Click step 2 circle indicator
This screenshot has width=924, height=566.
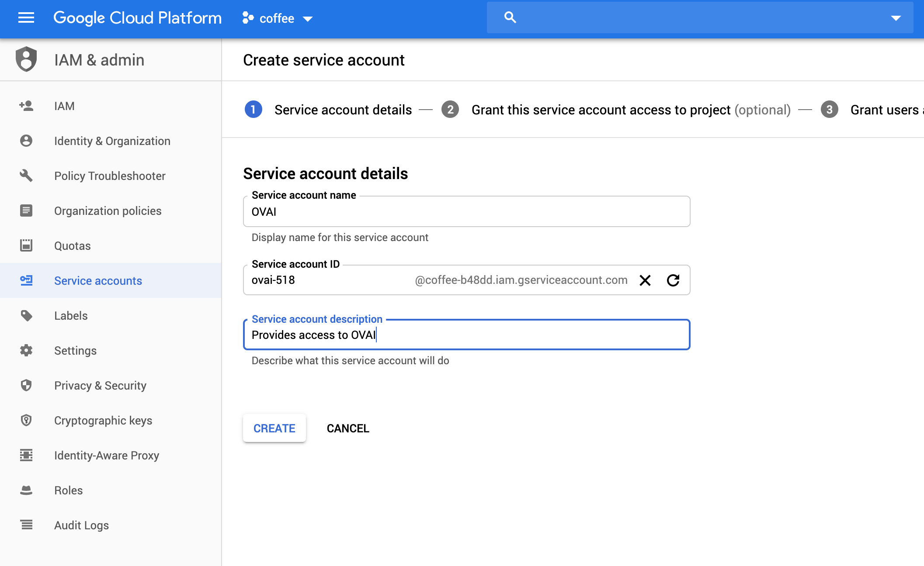[450, 109]
